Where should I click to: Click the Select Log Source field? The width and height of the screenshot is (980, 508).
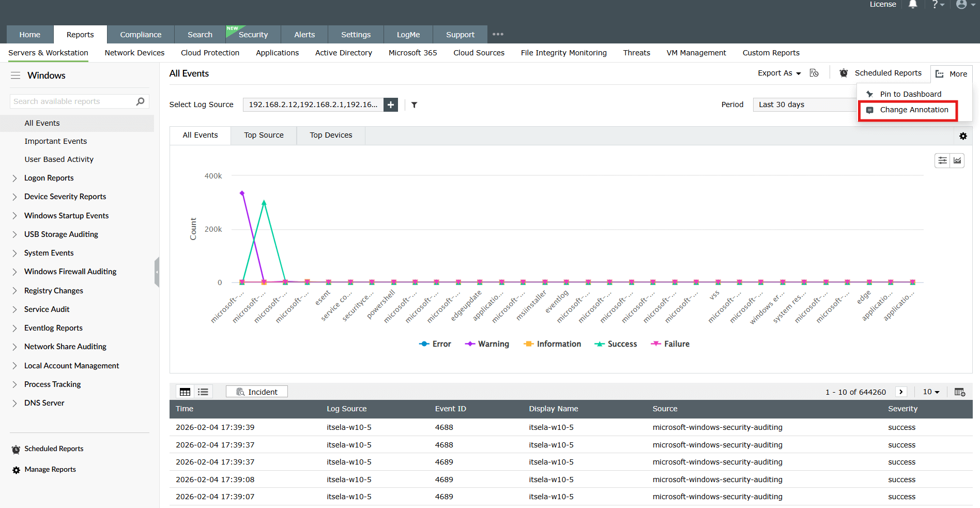coord(313,104)
